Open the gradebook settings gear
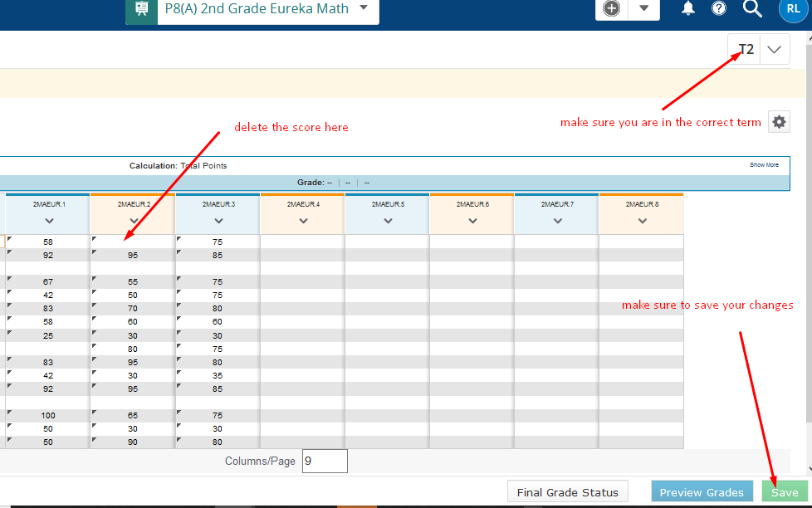This screenshot has height=508, width=812. point(779,122)
